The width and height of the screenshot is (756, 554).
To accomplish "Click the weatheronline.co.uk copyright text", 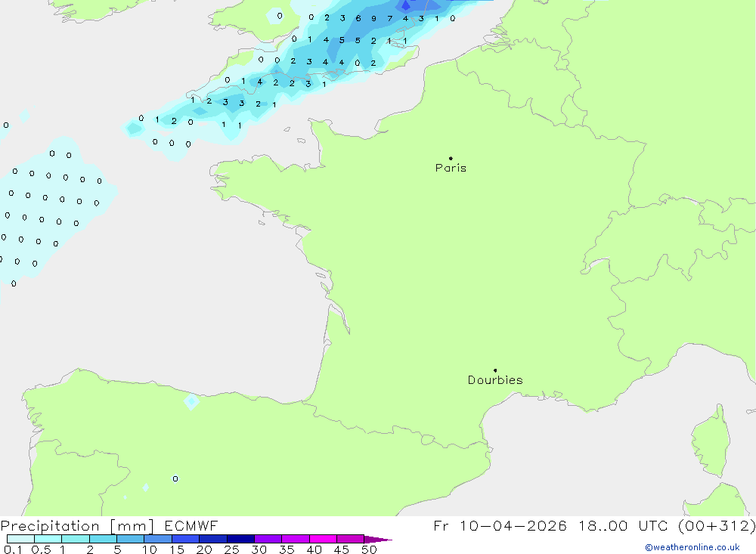I will 692,547.
